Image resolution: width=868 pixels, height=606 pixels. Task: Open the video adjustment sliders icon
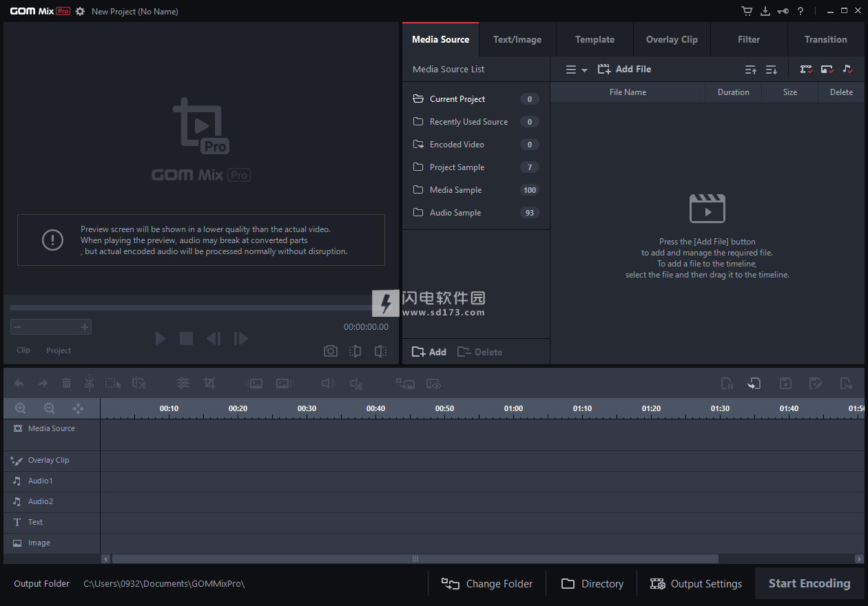(x=183, y=384)
